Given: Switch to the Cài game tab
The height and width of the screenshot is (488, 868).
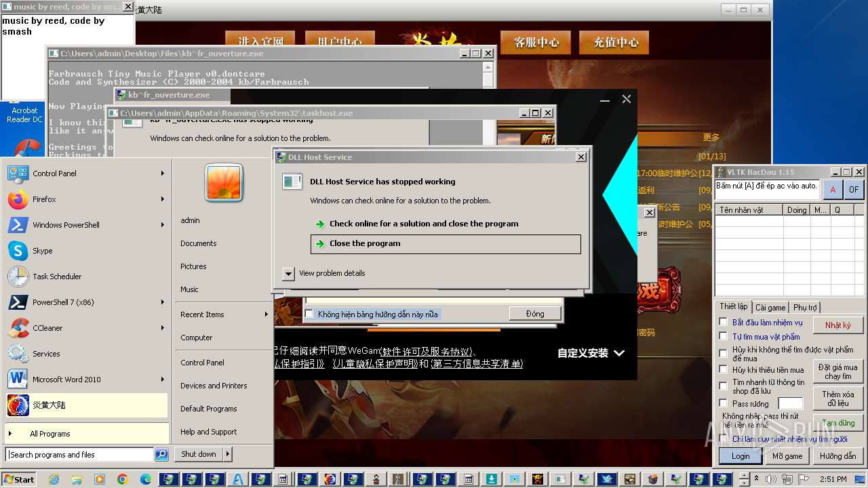Looking at the screenshot, I should (770, 308).
